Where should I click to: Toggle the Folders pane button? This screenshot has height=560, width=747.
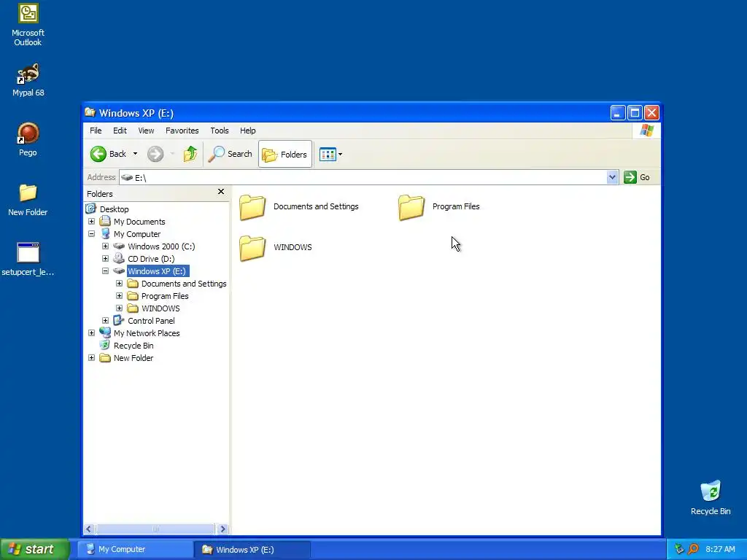[285, 155]
